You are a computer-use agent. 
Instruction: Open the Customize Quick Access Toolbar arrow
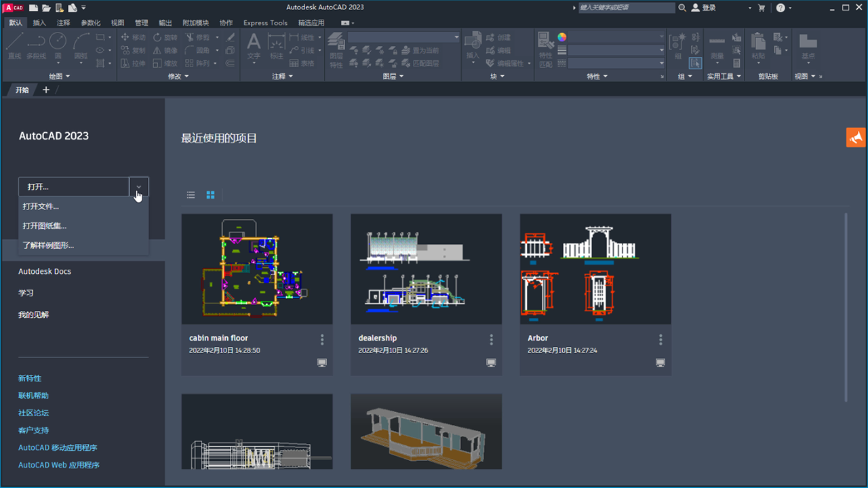coord(83,7)
